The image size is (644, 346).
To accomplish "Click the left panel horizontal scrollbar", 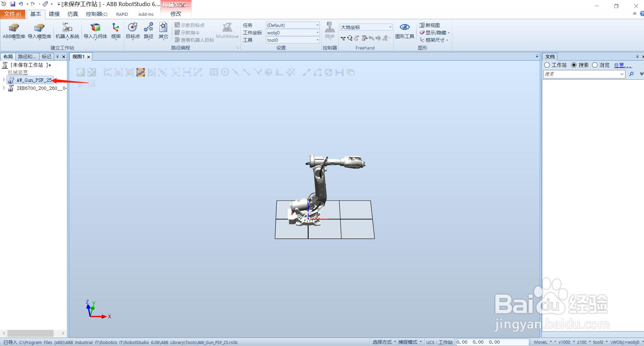I will coord(30,333).
